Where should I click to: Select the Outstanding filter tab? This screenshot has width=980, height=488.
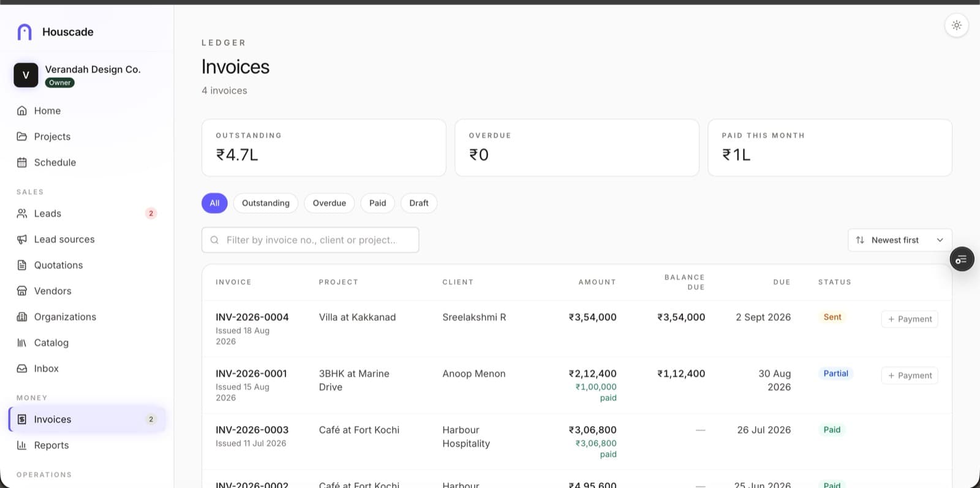(266, 203)
